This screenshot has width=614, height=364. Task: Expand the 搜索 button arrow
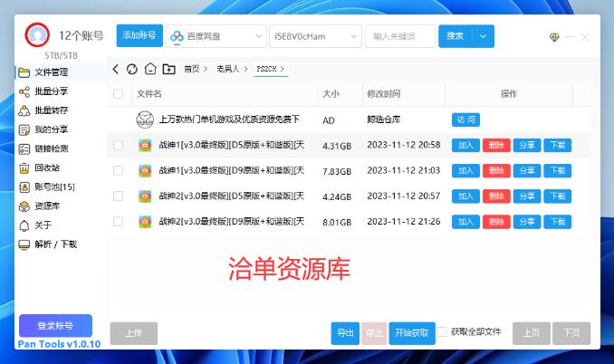(484, 36)
